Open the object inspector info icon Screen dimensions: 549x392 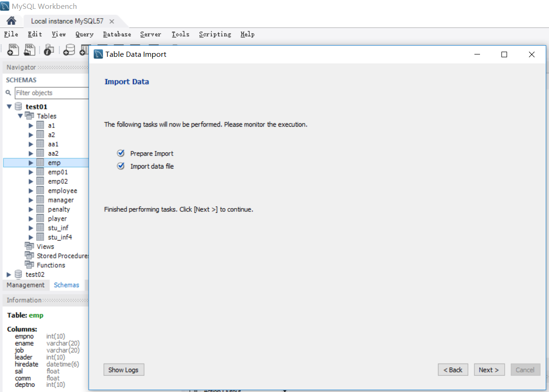pos(48,50)
